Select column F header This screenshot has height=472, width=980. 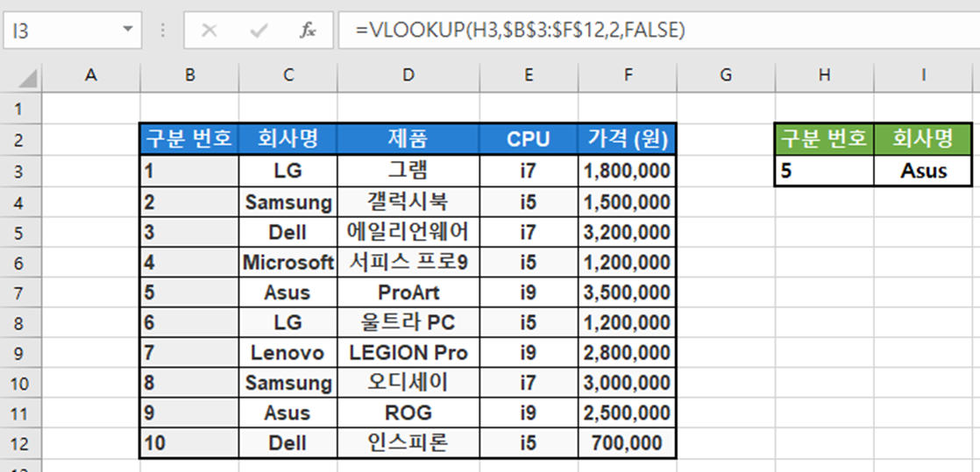628,76
